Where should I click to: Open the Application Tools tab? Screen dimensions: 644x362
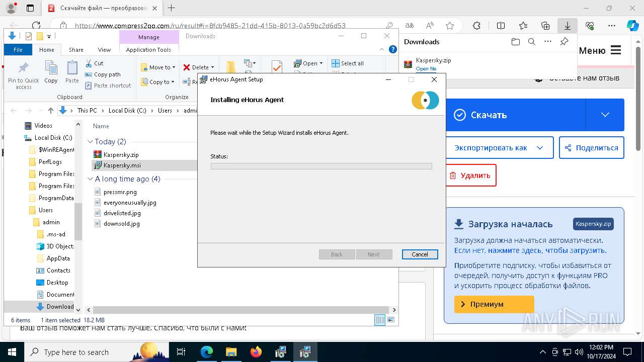(x=148, y=50)
